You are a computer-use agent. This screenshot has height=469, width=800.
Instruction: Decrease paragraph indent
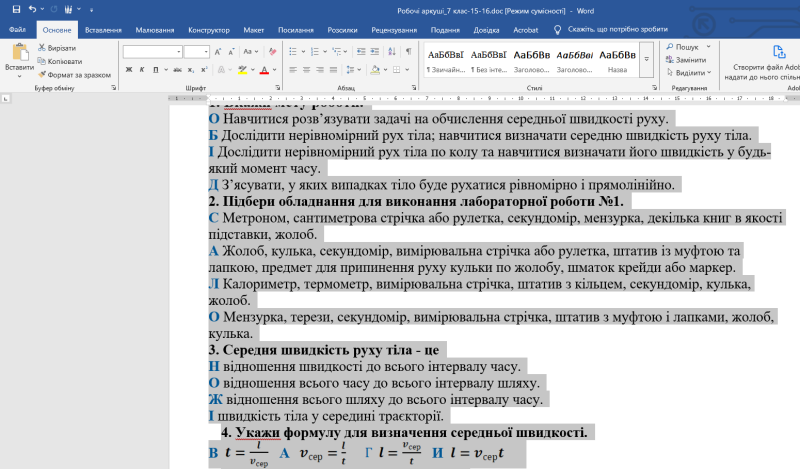point(361,52)
